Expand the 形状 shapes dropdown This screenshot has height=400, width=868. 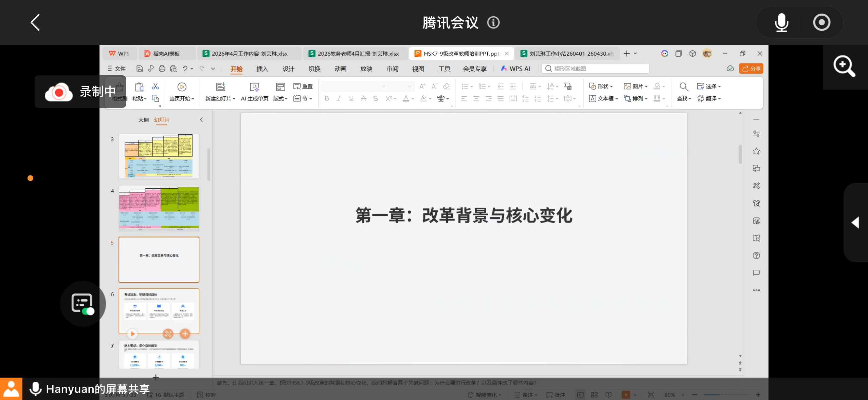(x=611, y=87)
